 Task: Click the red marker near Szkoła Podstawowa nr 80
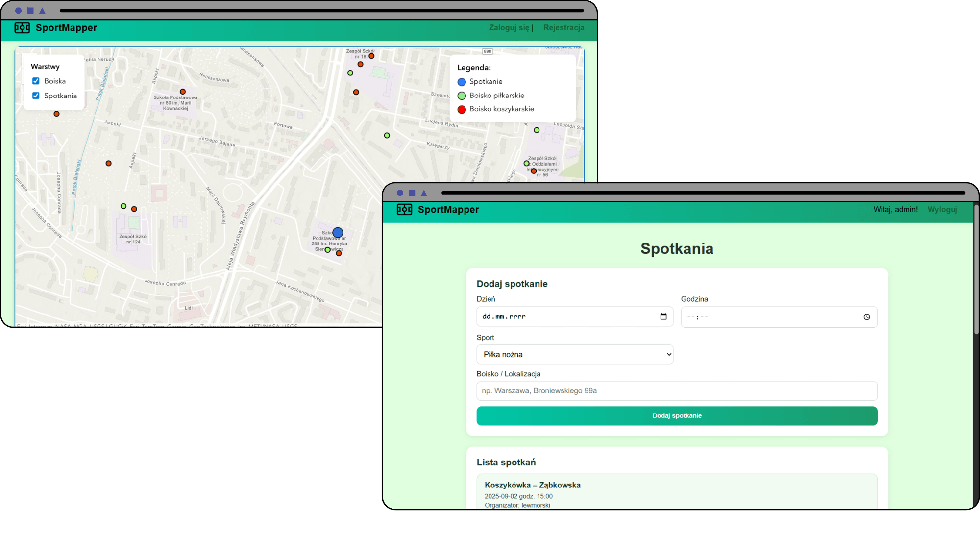183,92
